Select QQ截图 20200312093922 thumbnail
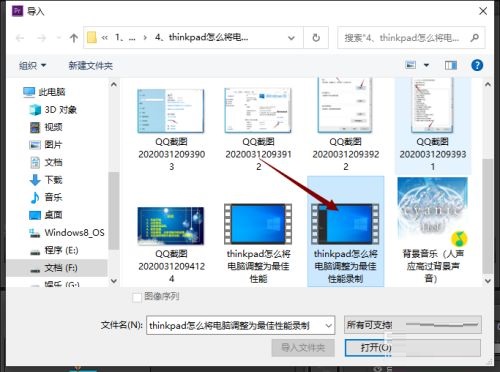500x372 pixels. 345,105
